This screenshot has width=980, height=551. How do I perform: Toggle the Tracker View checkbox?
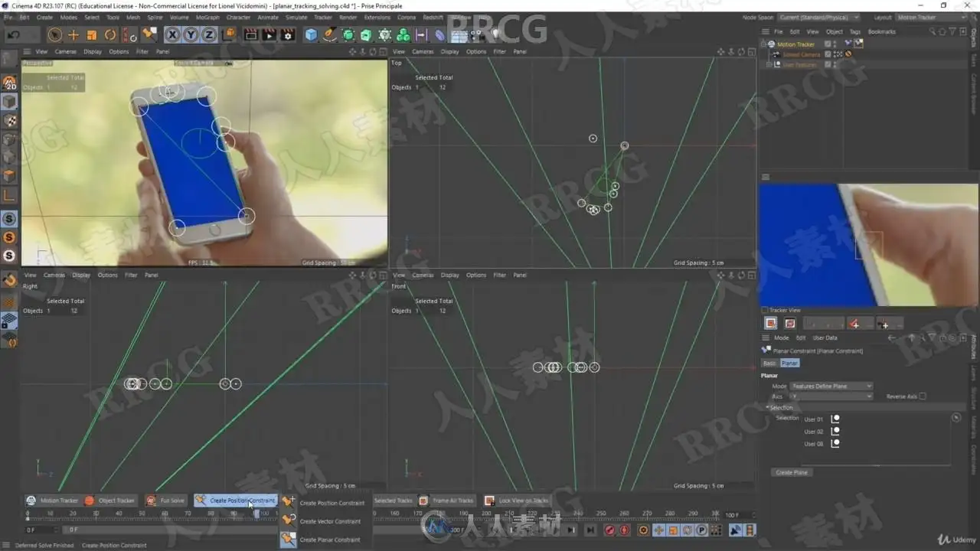[764, 310]
